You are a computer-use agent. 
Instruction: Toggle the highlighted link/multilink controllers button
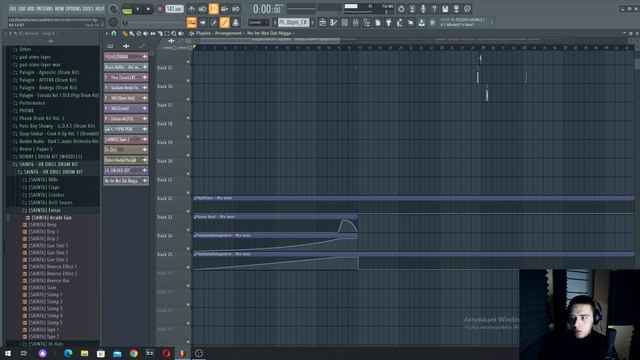[224, 22]
